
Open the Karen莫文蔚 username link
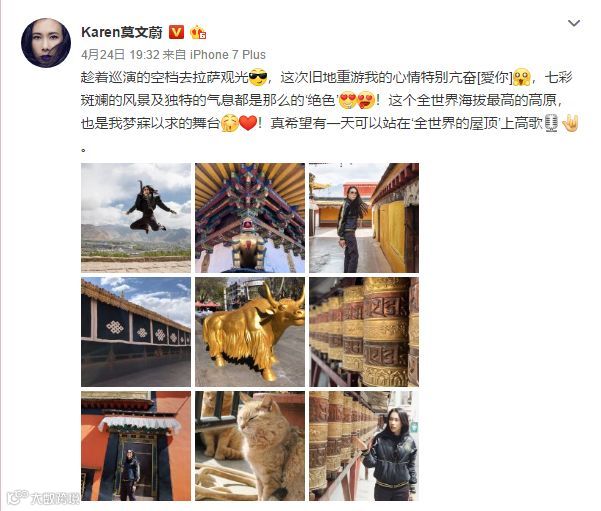(122, 32)
